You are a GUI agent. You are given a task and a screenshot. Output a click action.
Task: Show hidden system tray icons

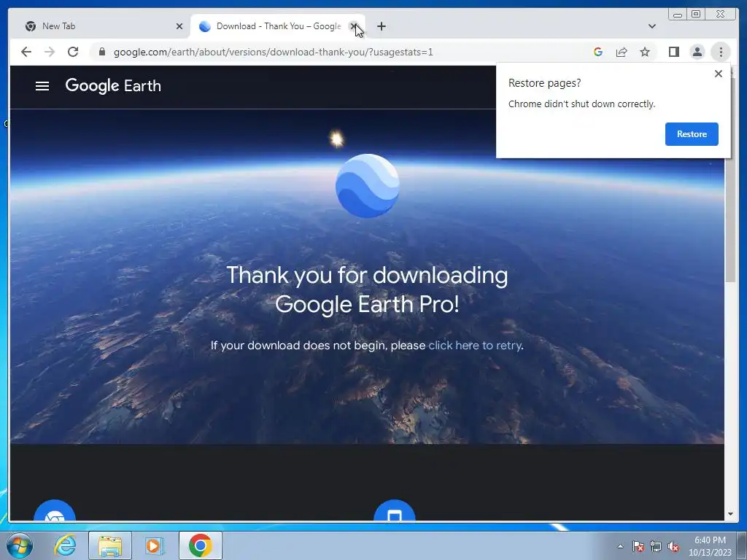[620, 546]
